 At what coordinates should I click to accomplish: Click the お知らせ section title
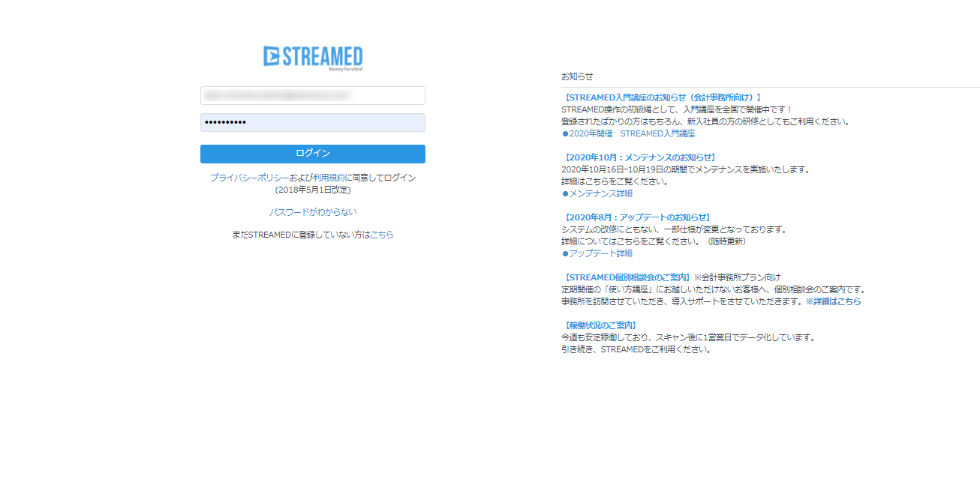pos(577,76)
